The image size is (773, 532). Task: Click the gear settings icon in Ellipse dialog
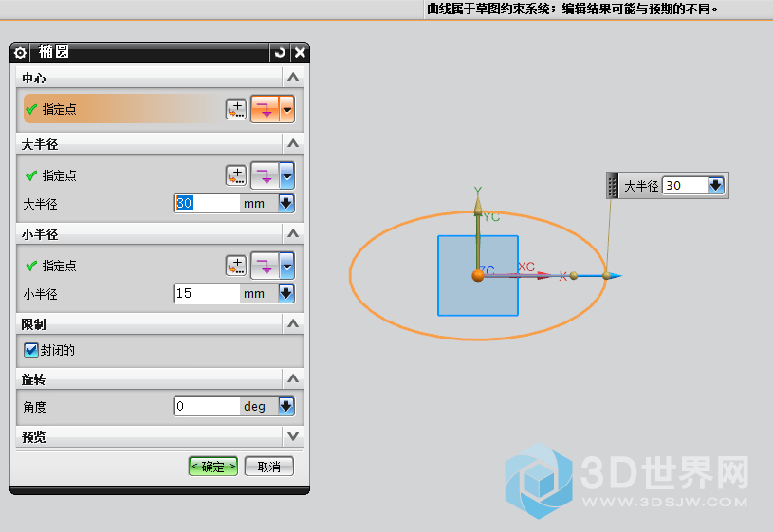click(x=21, y=53)
